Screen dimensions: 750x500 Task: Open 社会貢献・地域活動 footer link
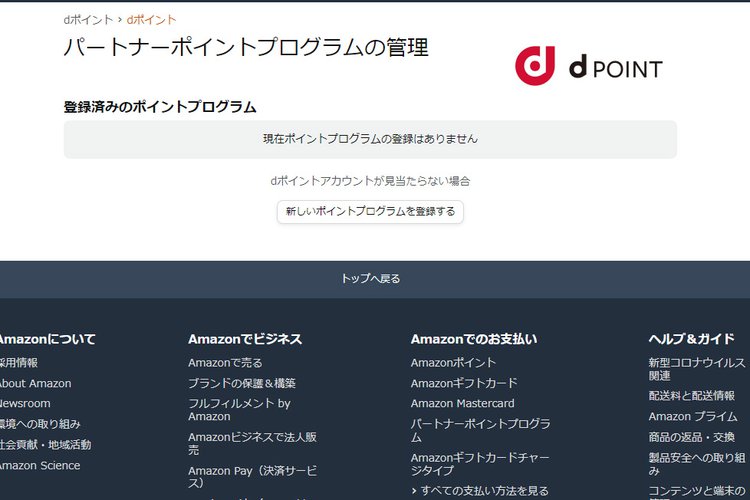(x=45, y=444)
